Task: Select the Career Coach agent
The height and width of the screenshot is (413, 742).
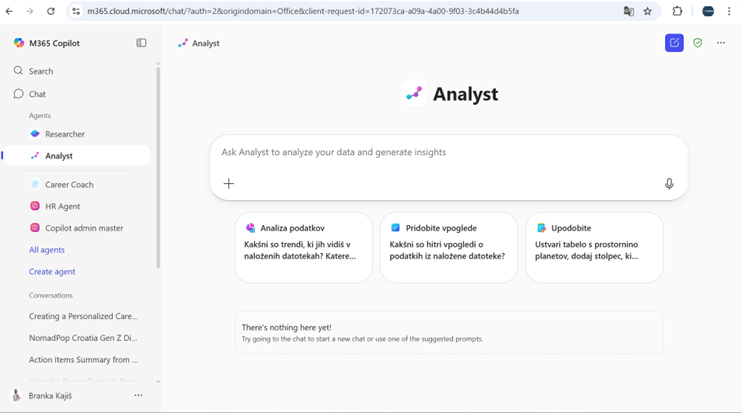Action: tap(69, 184)
